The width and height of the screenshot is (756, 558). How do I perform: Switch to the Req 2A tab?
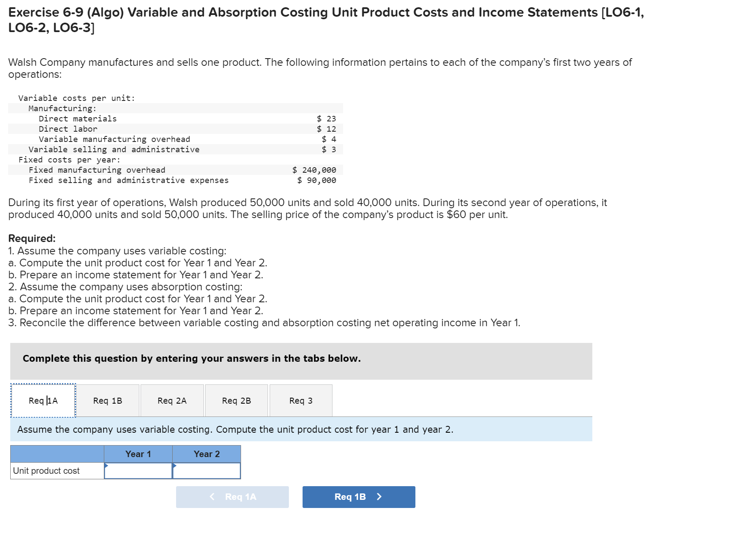[x=172, y=401]
